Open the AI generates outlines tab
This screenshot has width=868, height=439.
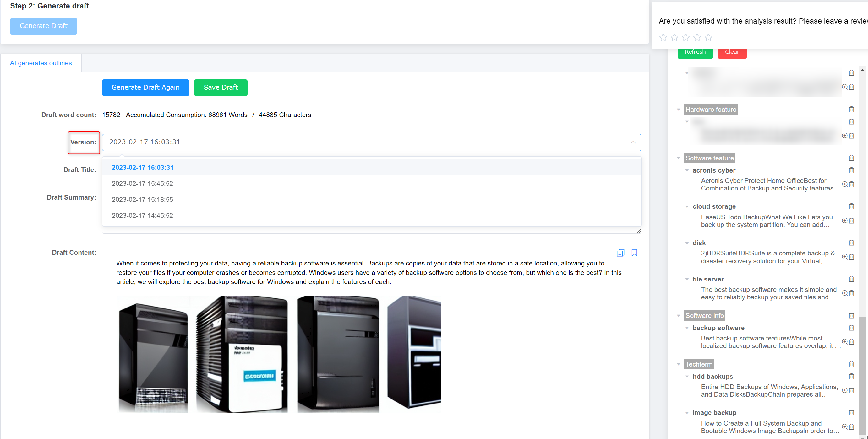pyautogui.click(x=41, y=63)
